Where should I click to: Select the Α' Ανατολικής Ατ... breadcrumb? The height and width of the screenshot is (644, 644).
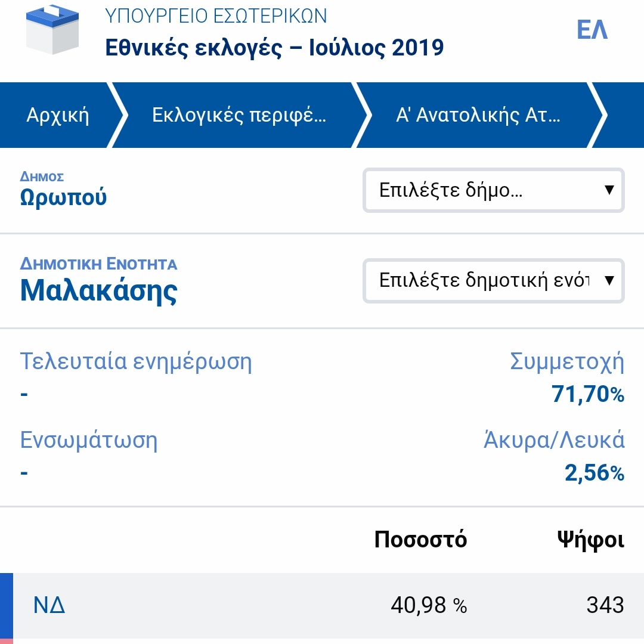(478, 114)
